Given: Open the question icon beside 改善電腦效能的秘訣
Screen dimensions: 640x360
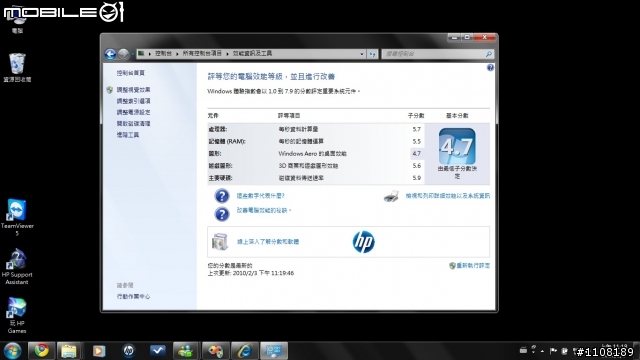Looking at the screenshot, I should pos(222,214).
